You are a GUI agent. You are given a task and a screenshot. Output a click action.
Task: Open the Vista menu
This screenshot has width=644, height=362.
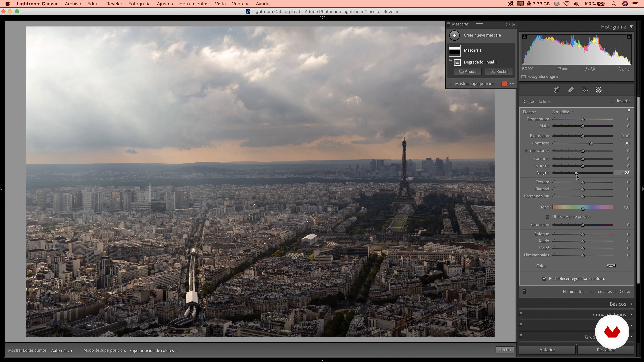click(x=220, y=4)
